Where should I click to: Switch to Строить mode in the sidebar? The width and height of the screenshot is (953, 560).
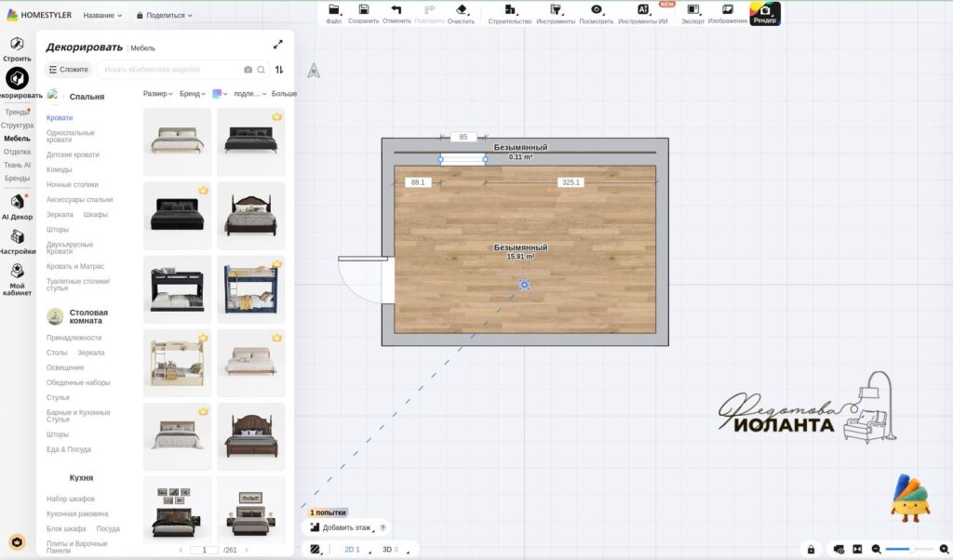point(17,48)
